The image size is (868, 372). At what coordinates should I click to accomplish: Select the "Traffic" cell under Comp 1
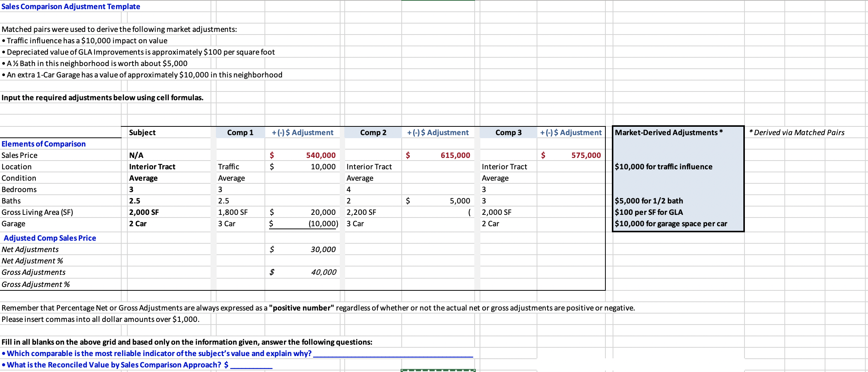[x=239, y=166]
